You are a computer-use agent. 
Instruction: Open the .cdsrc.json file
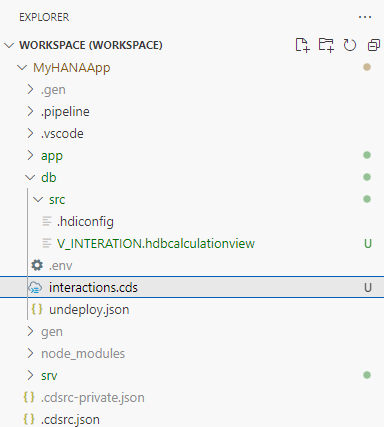click(x=70, y=420)
